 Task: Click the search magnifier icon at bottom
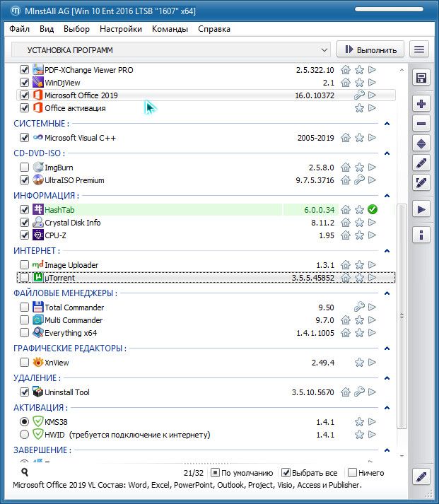click(25, 472)
